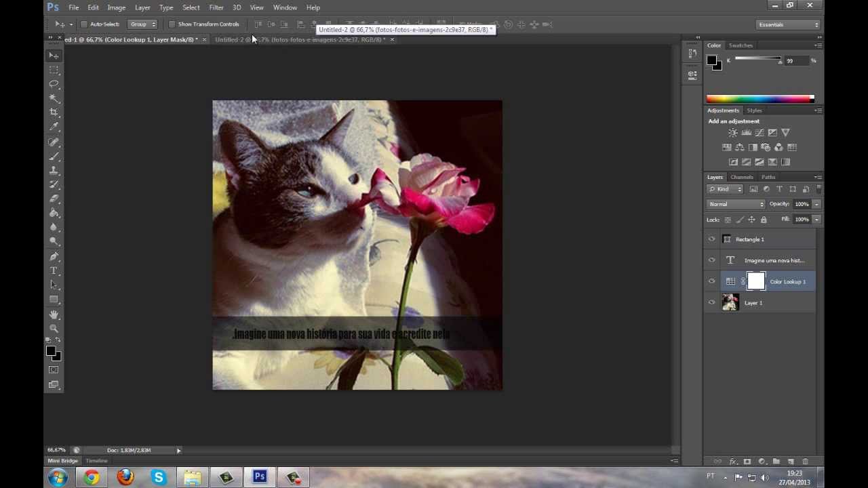Open the Filter menu
Viewport: 868px width, 488px height.
click(216, 7)
